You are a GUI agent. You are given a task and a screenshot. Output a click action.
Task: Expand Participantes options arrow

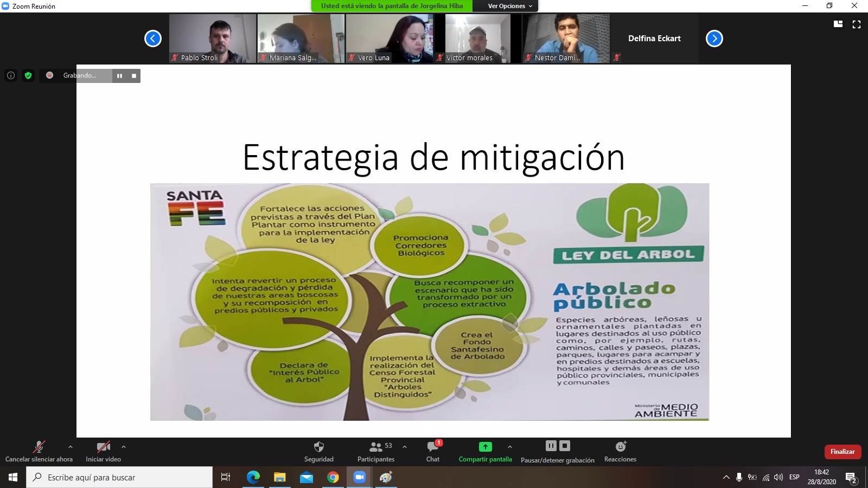tap(405, 447)
